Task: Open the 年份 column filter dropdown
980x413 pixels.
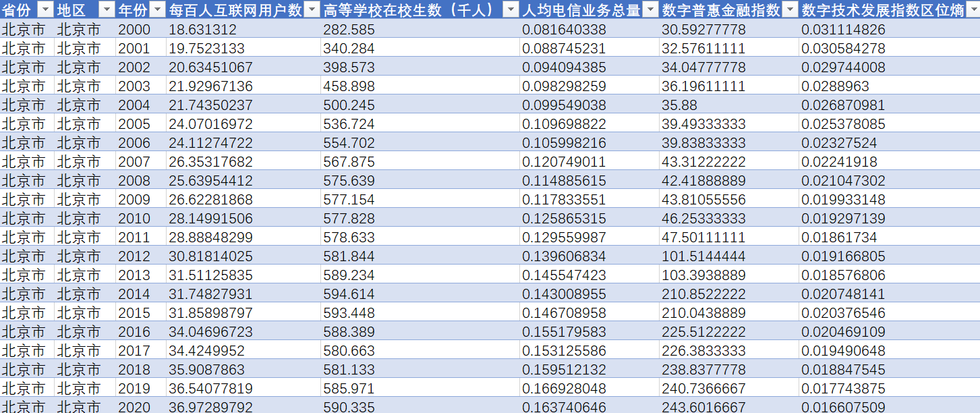Action: pyautogui.click(x=157, y=9)
